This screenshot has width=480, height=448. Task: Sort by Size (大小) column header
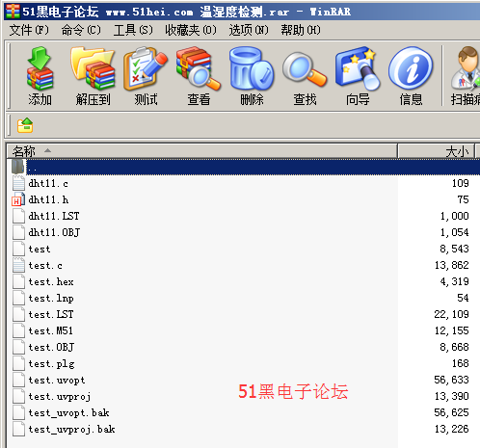point(437,151)
